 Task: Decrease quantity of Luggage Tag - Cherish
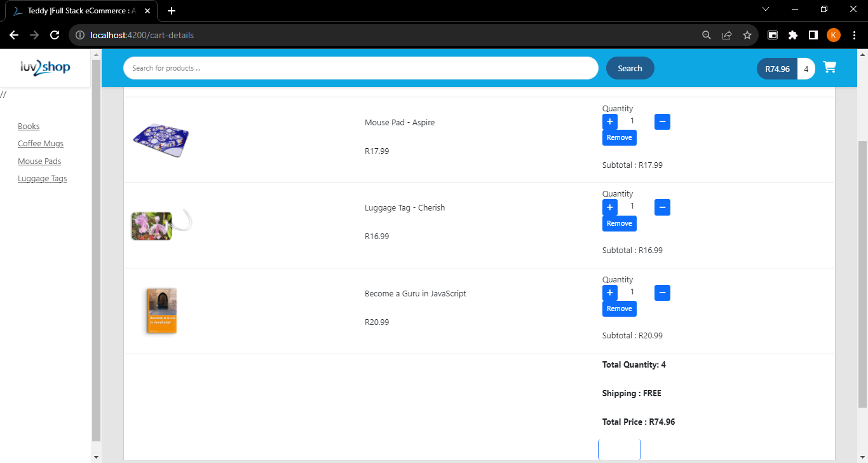pyautogui.click(x=662, y=207)
